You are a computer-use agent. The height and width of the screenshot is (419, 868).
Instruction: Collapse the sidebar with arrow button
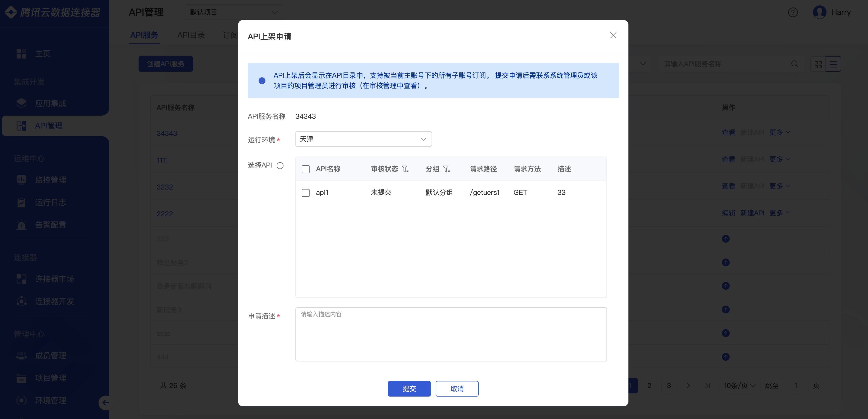pos(105,402)
